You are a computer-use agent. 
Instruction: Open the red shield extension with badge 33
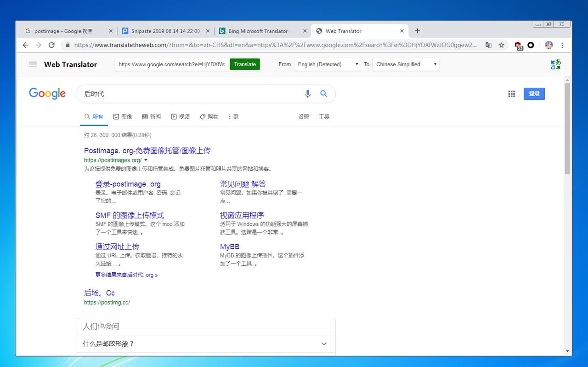tap(519, 46)
